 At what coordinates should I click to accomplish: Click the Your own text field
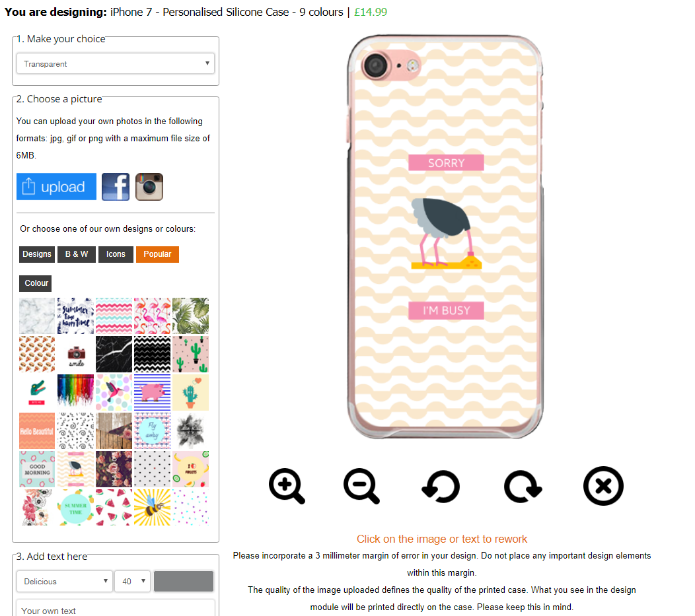pos(116,609)
